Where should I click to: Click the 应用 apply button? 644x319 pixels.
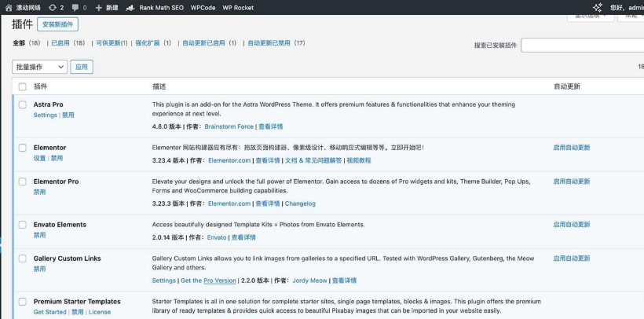[82, 67]
